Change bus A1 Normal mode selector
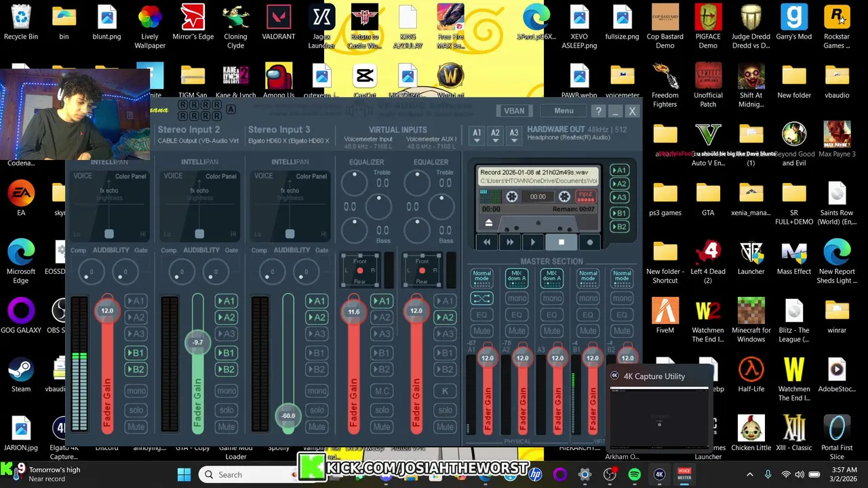The image size is (868, 488). (481, 278)
